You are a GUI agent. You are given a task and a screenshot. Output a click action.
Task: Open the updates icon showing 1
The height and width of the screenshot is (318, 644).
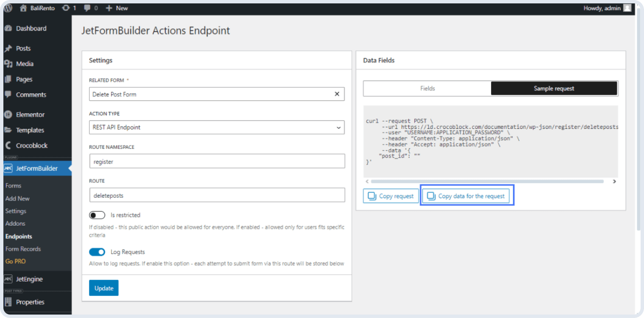point(66,8)
